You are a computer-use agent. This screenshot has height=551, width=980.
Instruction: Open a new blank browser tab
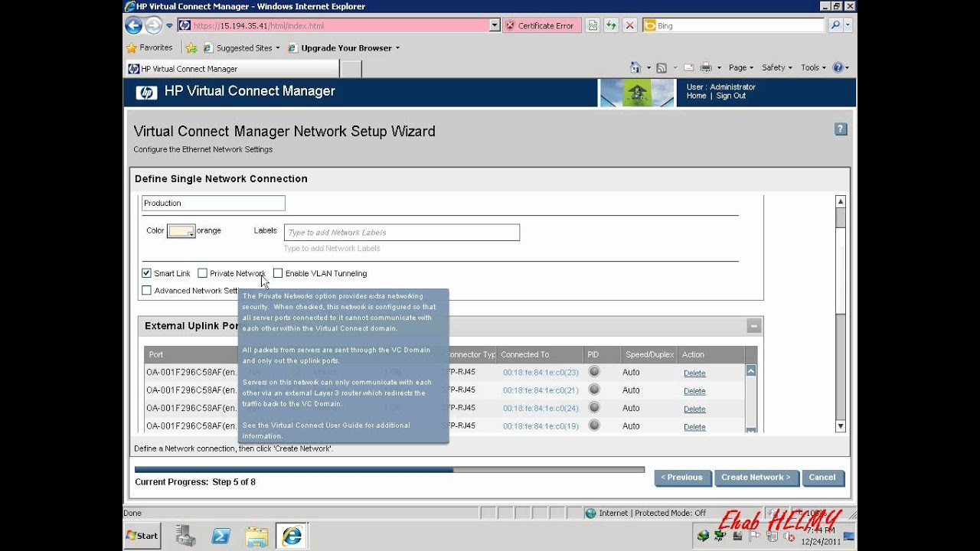351,69
